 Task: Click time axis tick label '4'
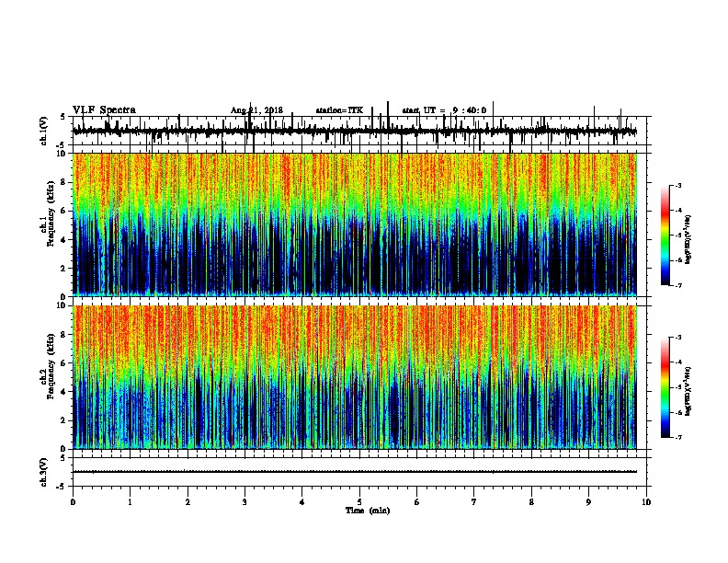[x=302, y=501]
